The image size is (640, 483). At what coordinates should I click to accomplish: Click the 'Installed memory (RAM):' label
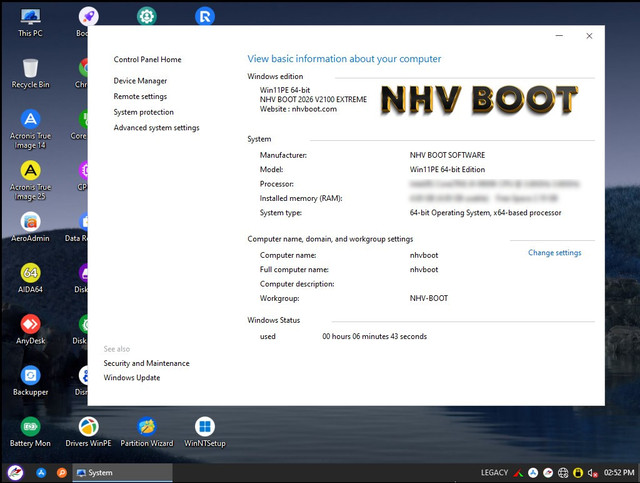tap(301, 198)
